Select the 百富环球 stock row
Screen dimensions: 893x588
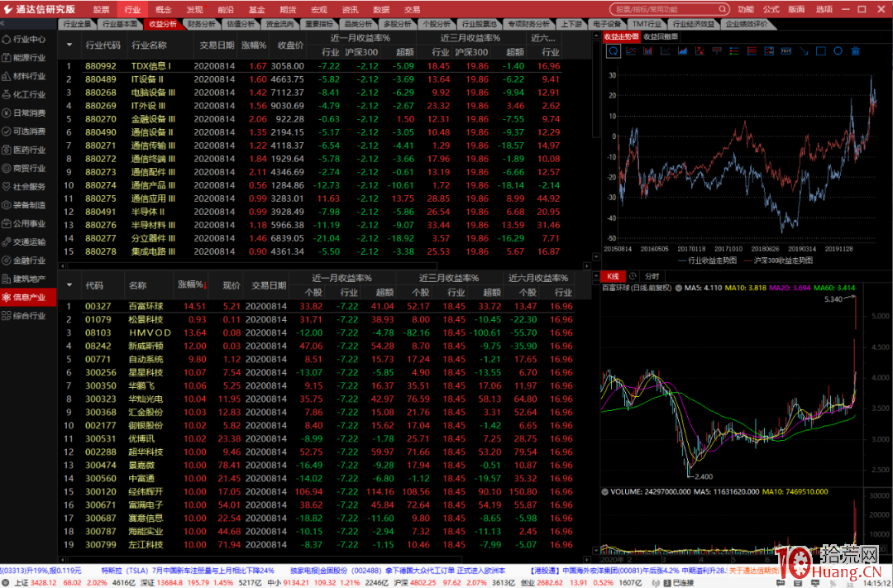pyautogui.click(x=326, y=306)
